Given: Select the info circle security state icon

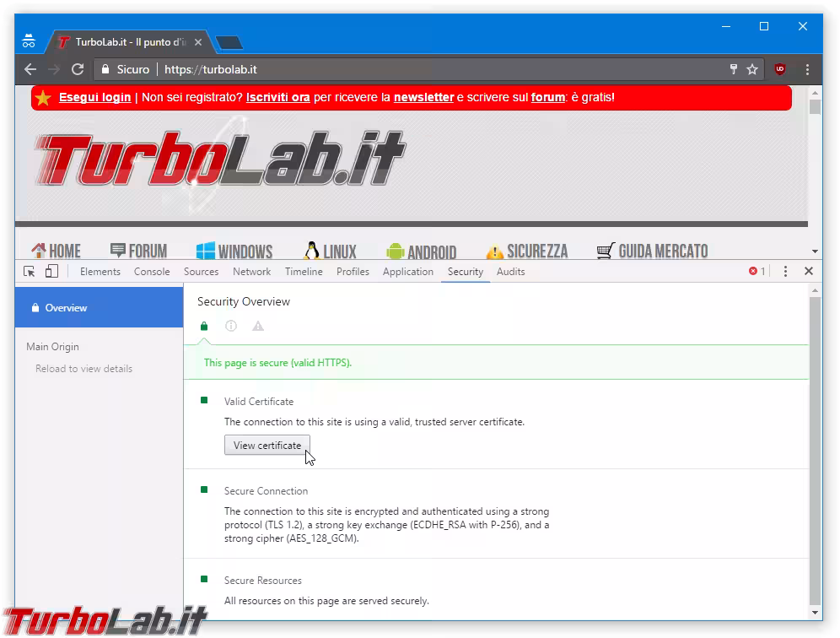Looking at the screenshot, I should tap(231, 326).
